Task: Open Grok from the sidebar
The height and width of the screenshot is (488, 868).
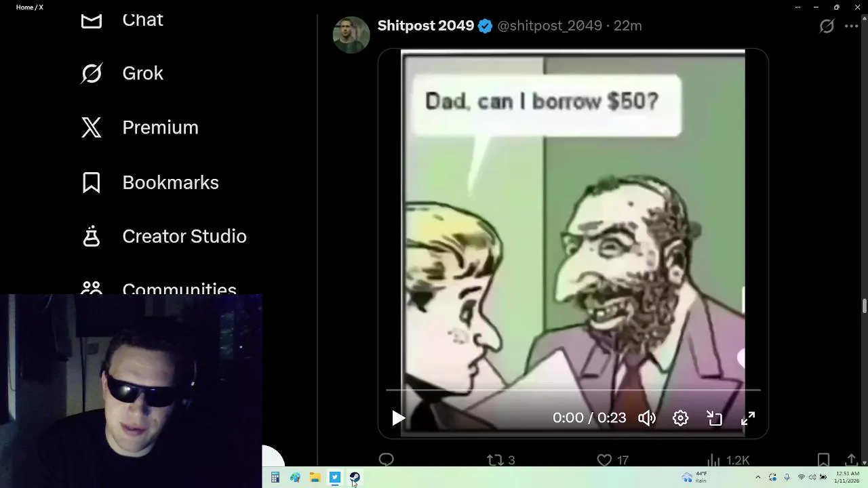Action: [122, 73]
